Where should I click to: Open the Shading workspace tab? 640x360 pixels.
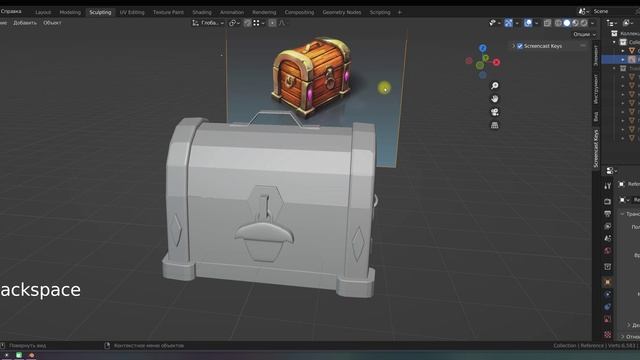202,12
